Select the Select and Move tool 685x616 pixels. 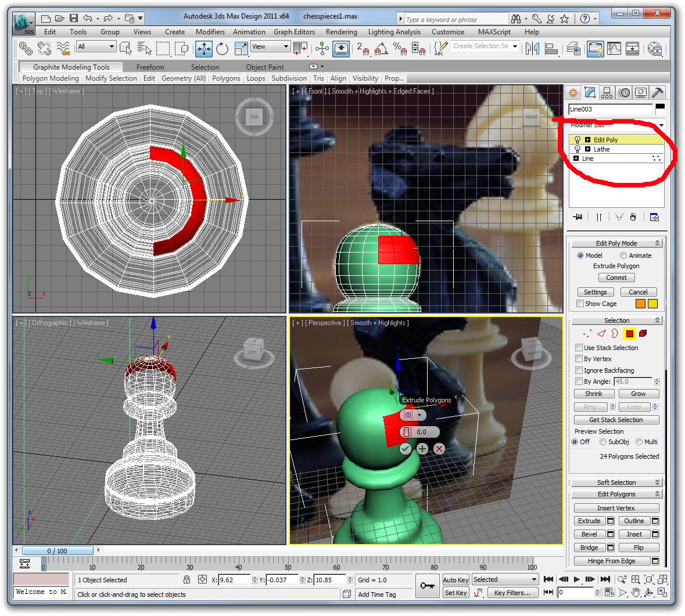point(204,49)
